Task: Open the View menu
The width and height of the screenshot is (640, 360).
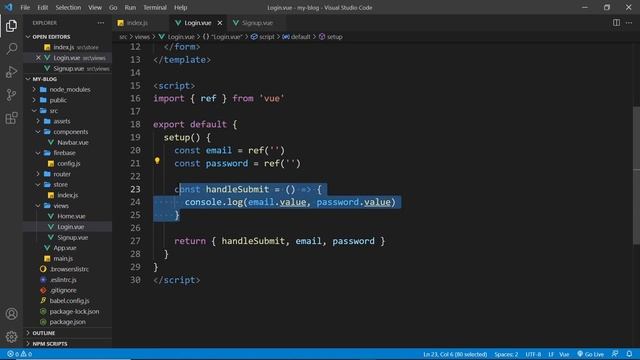Action: point(95,7)
